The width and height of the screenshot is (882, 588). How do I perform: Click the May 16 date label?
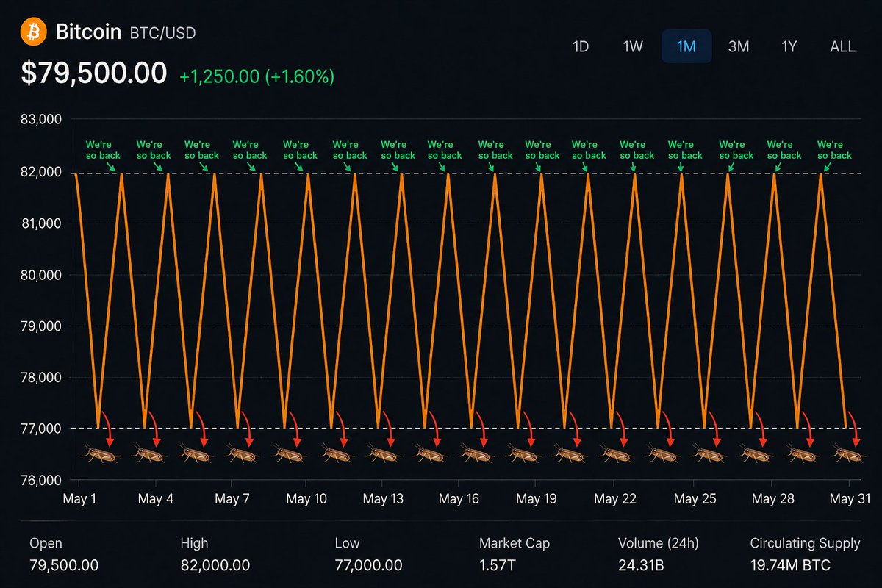coord(459,499)
